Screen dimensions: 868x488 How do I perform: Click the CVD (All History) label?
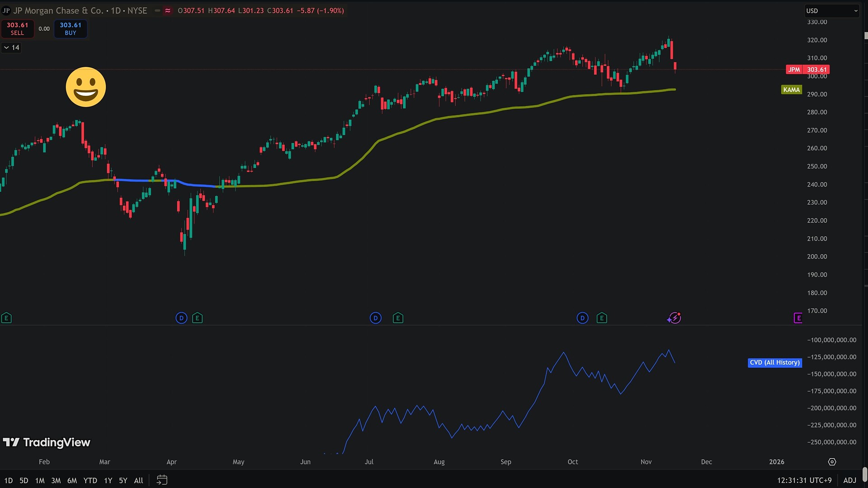(774, 362)
